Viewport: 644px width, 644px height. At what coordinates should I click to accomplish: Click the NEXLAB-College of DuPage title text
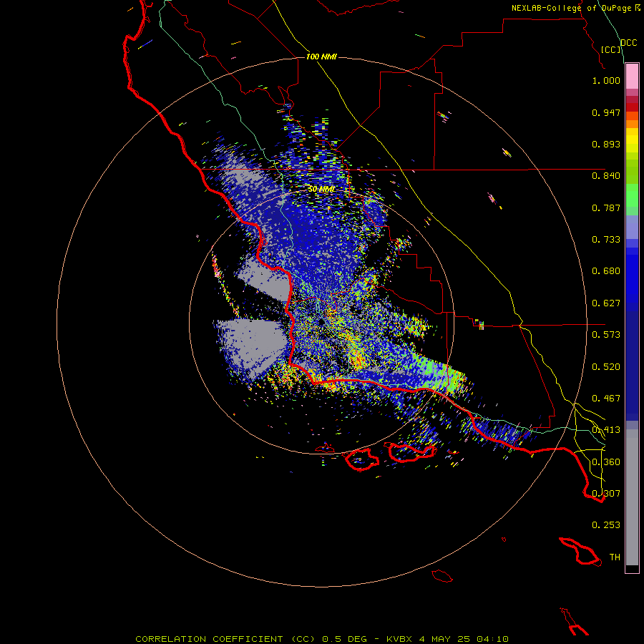click(x=576, y=8)
